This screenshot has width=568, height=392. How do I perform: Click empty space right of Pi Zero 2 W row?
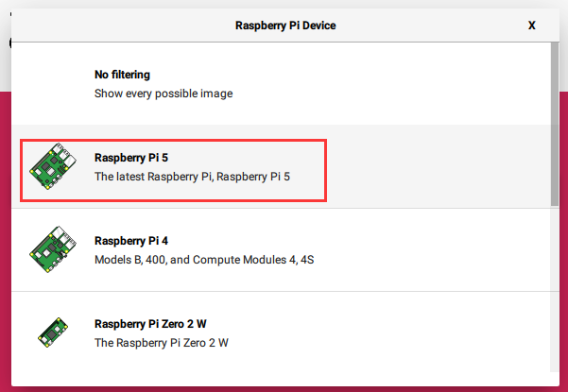click(x=389, y=333)
